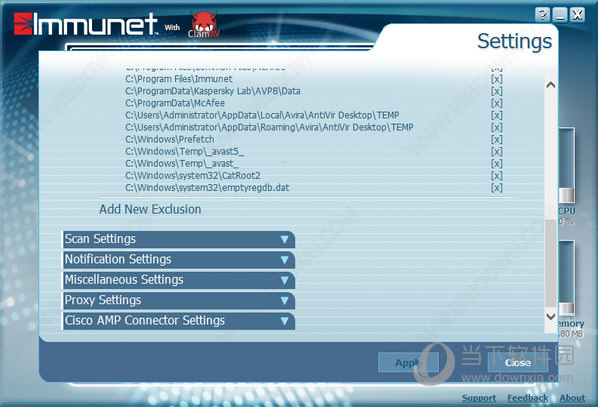This screenshot has height=407, width=598.
Task: Open the Support link
Action: 479,398
